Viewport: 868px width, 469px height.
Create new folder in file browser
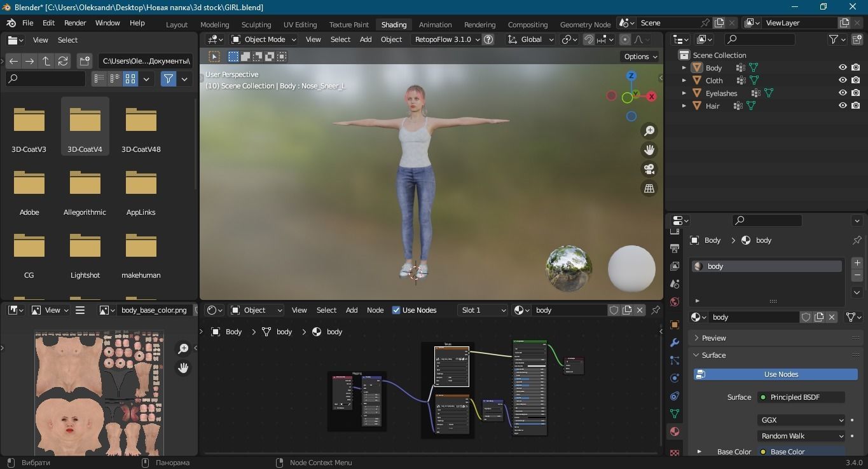pyautogui.click(x=85, y=61)
